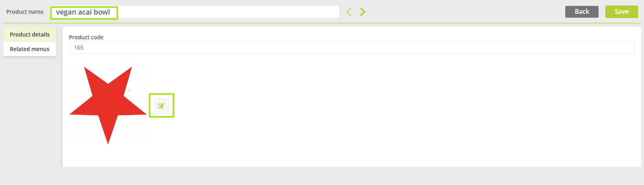Select the red star product image

coord(108,105)
